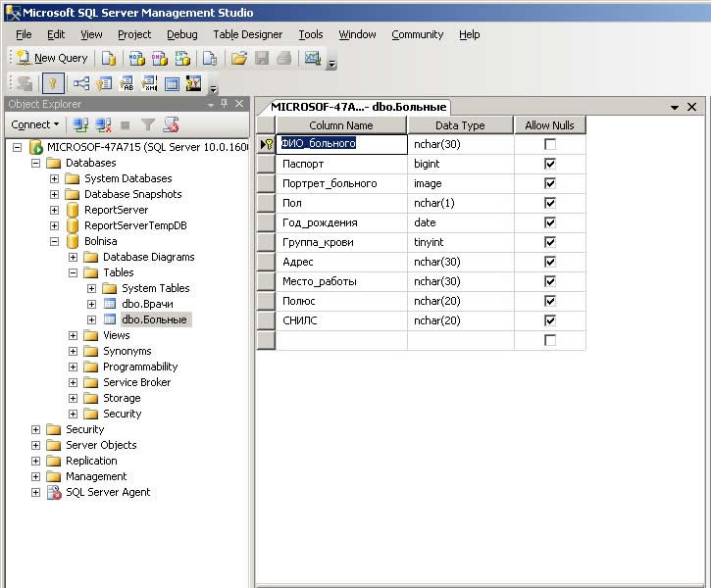Open the File menu

pos(24,35)
